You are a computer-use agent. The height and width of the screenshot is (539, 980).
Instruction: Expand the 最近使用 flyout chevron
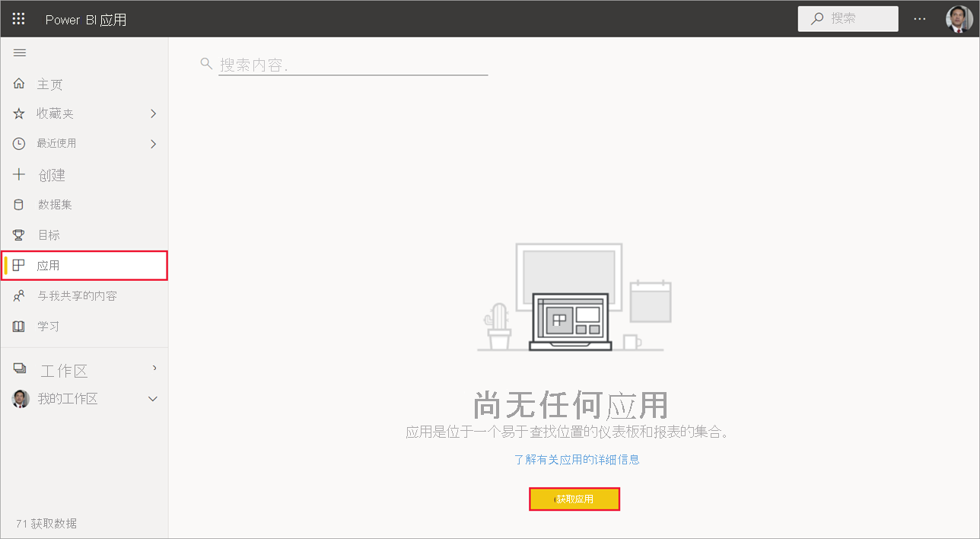coord(153,143)
